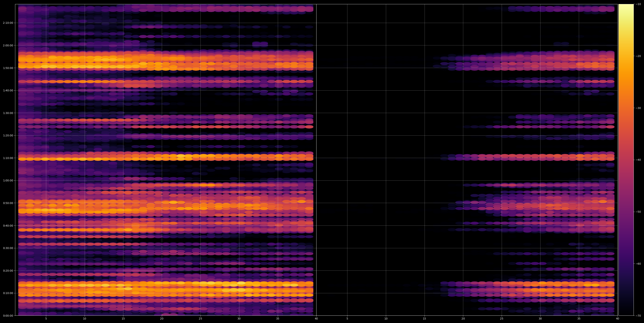
Task: Click x-axis tick 35 of the right plot
Action: (579, 319)
